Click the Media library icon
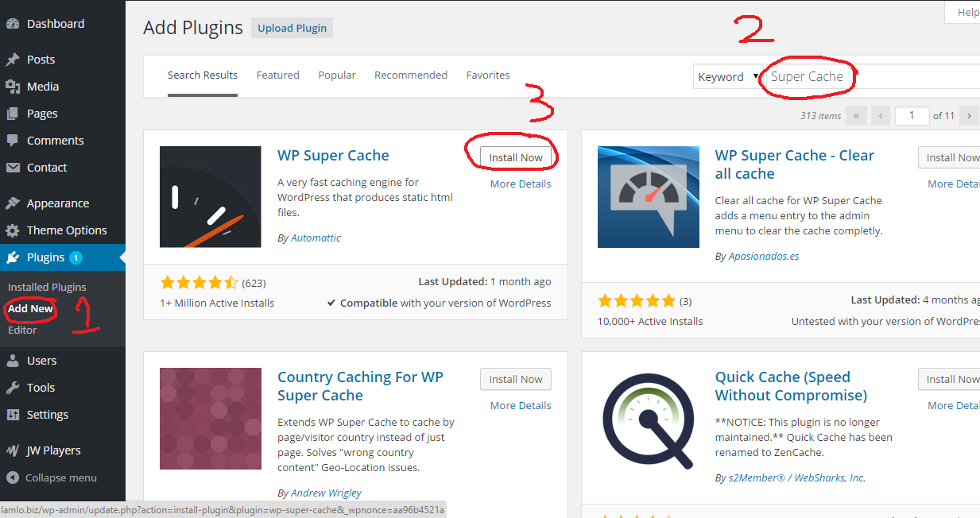This screenshot has width=980, height=518. [13, 87]
